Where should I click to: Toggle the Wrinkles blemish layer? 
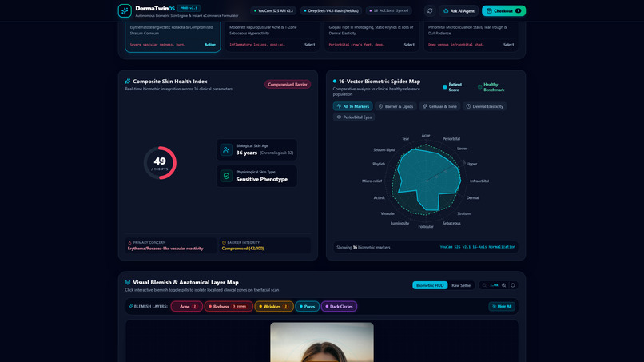[274, 307]
